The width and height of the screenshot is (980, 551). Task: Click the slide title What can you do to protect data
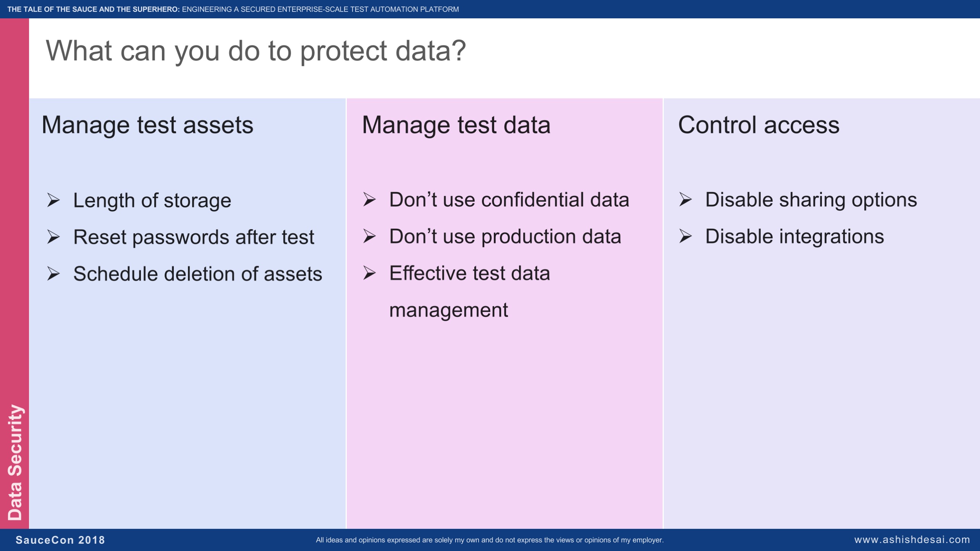point(256,51)
